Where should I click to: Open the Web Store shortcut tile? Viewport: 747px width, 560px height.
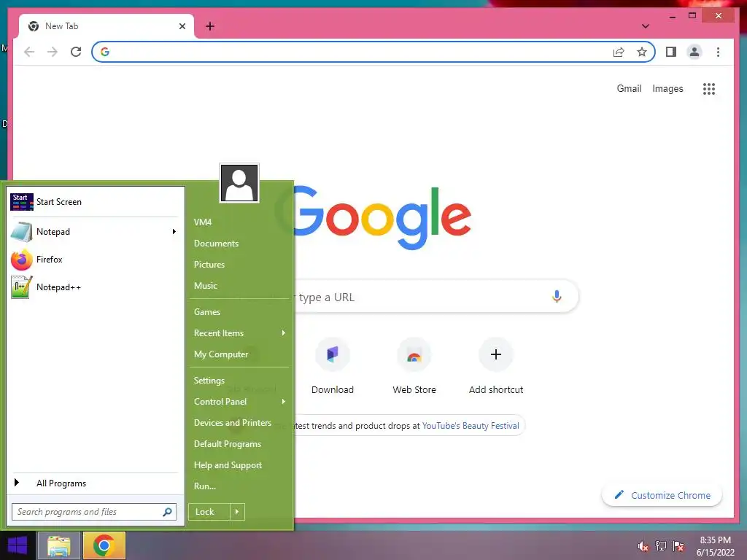414,366
